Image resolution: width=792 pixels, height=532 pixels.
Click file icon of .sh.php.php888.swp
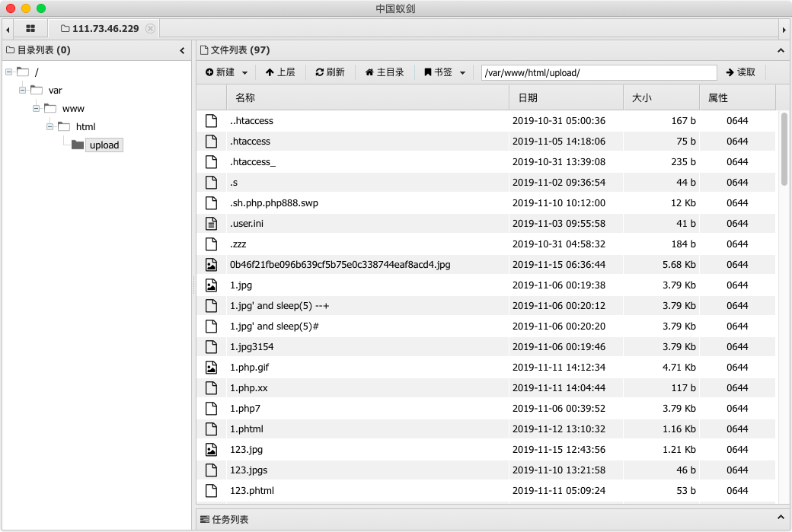tap(211, 203)
